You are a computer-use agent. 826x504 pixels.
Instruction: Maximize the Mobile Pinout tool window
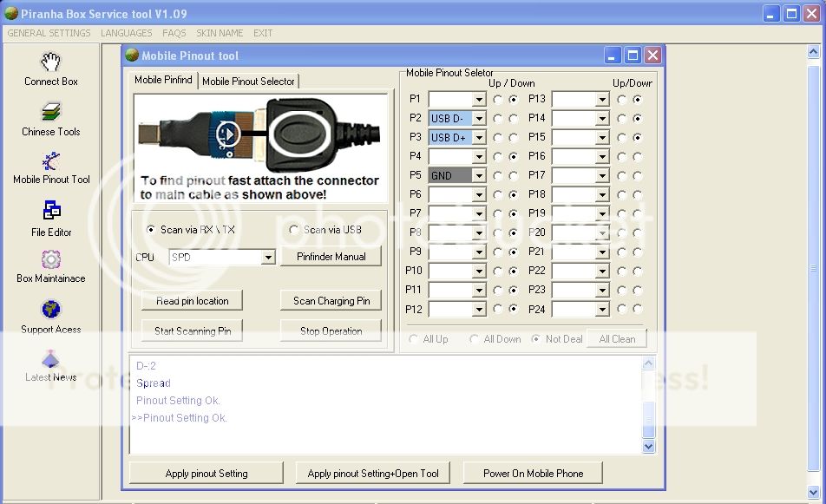tap(633, 56)
